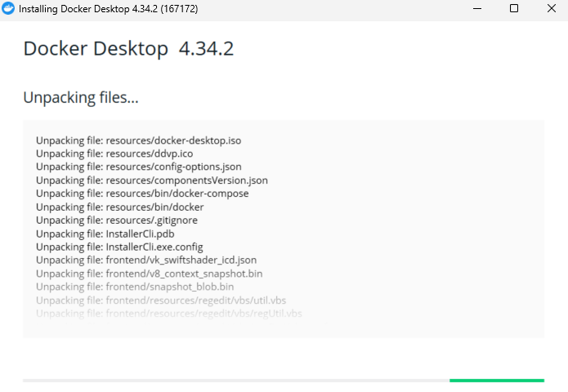Image resolution: width=568 pixels, height=392 pixels.
Task: Select the .gitignore log line
Action: pyautogui.click(x=117, y=220)
